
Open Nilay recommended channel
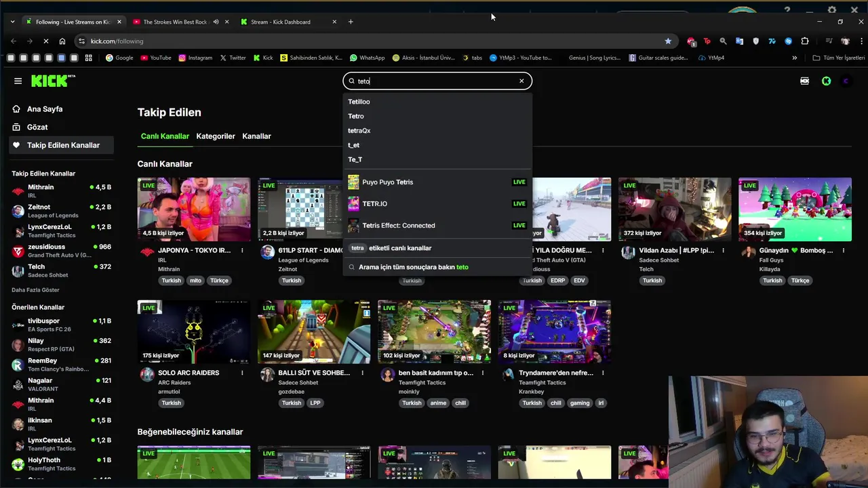[x=62, y=344]
